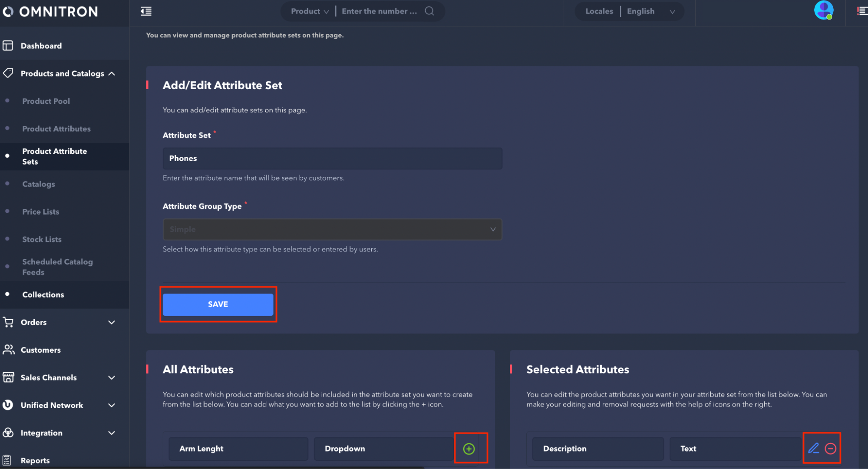Image resolution: width=868 pixels, height=469 pixels.
Task: Click the sidebar collapse menu icon
Action: 146,11
